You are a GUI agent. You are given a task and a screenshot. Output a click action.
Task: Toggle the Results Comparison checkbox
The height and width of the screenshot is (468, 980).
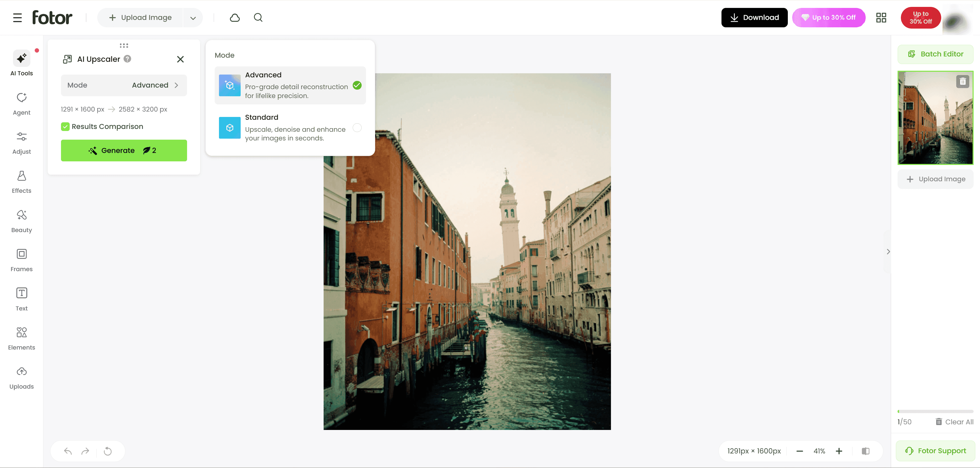[x=65, y=127]
